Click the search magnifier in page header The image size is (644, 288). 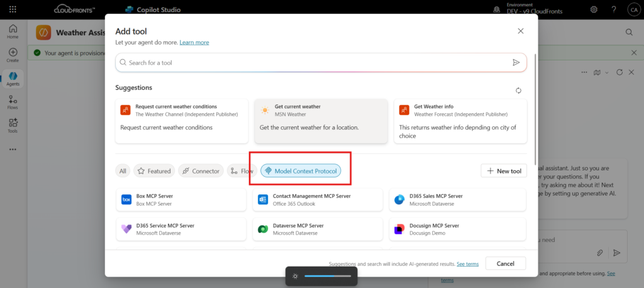click(629, 32)
